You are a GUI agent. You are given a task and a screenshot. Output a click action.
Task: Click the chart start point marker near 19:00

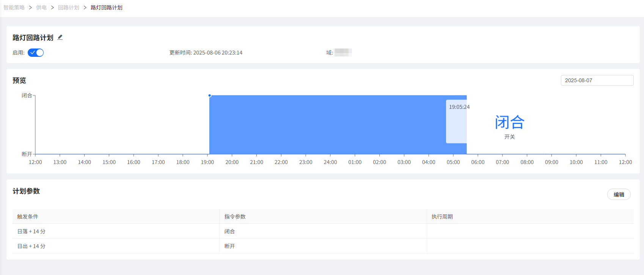click(x=209, y=95)
